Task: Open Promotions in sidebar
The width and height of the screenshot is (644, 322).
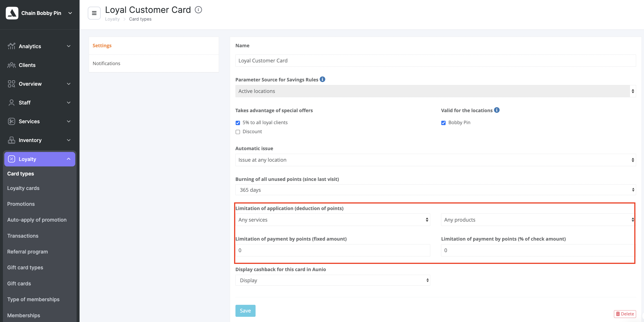Action: click(21, 204)
